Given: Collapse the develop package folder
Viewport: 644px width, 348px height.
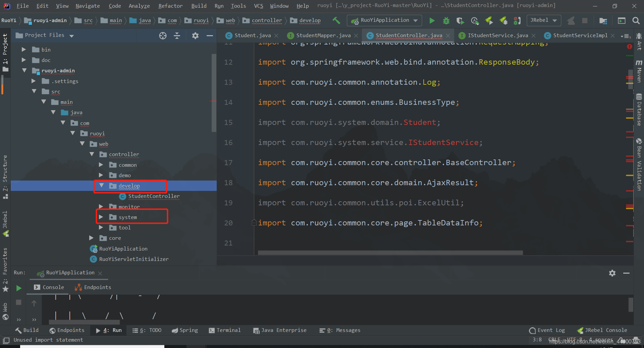Looking at the screenshot, I should tap(101, 186).
